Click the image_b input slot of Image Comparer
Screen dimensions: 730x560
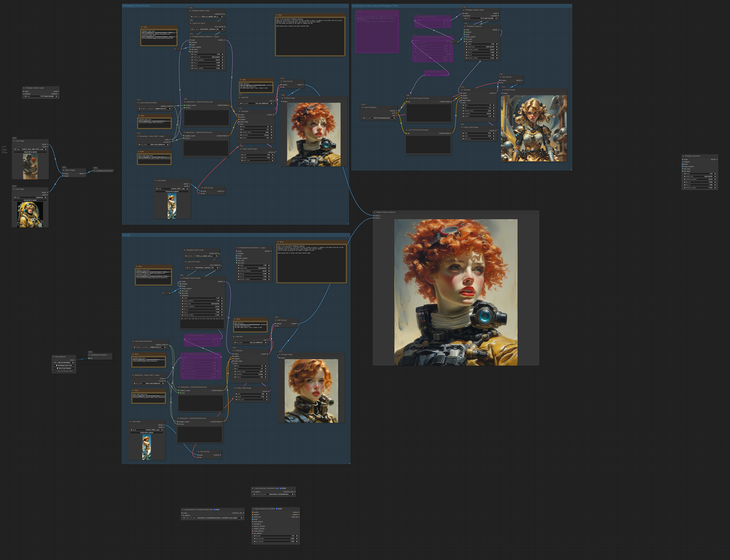[374, 218]
